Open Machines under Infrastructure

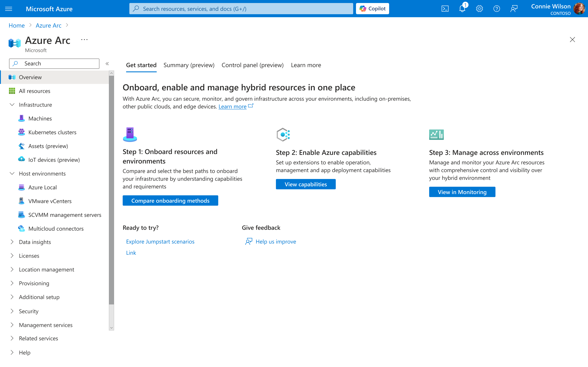[x=40, y=119]
